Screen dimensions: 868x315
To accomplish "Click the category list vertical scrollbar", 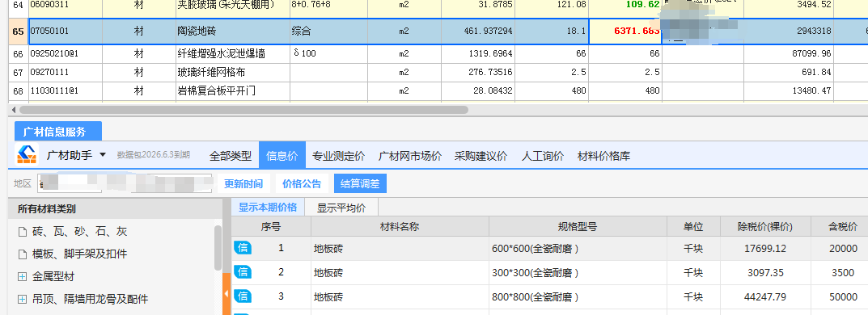I will point(218,248).
